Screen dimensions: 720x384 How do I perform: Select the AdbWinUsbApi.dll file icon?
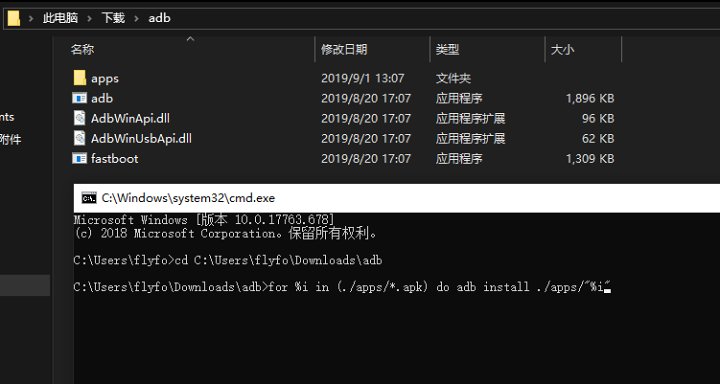click(x=79, y=138)
